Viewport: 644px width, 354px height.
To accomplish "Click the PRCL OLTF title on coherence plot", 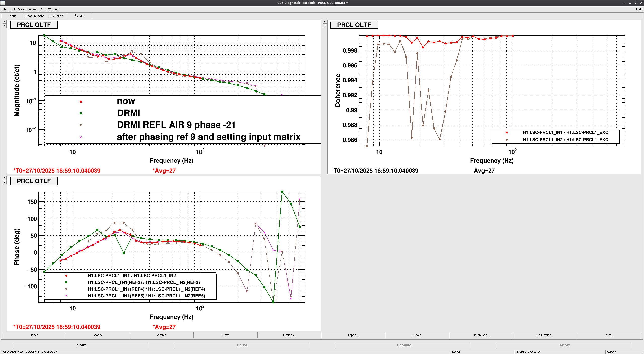I will (354, 25).
